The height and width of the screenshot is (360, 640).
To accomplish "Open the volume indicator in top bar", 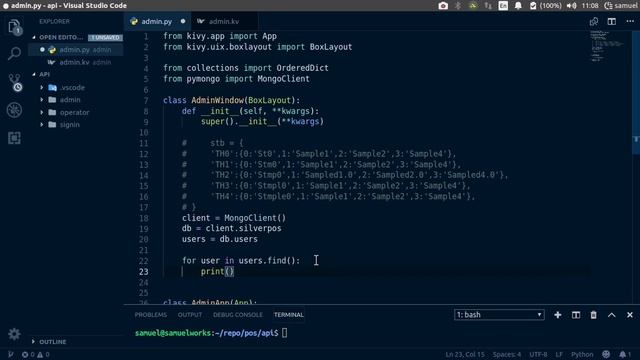I will point(571,6).
